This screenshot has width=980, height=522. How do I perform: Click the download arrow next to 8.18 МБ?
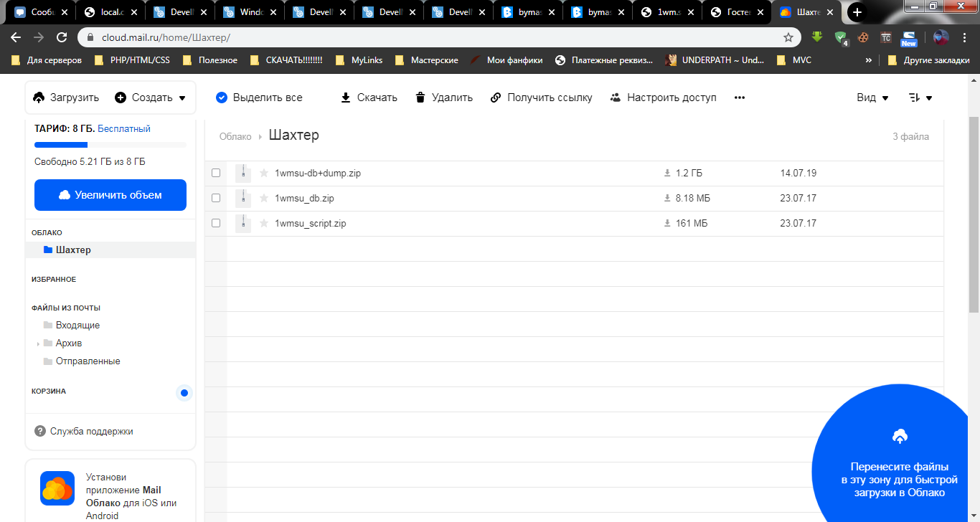click(667, 199)
